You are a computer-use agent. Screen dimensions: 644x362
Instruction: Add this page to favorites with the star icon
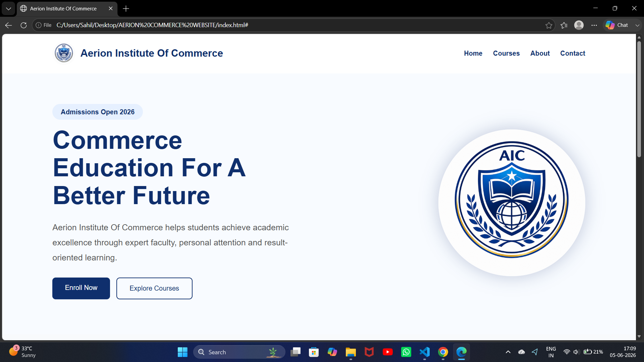[x=549, y=25]
